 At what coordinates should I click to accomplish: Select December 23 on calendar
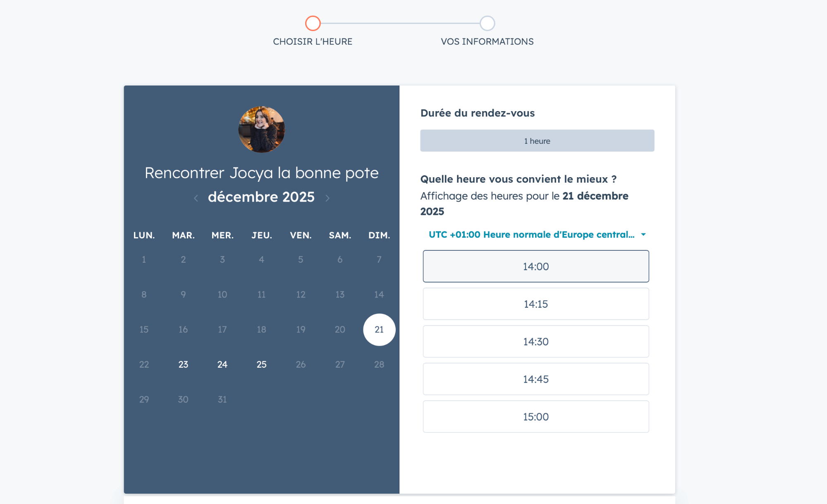(183, 364)
